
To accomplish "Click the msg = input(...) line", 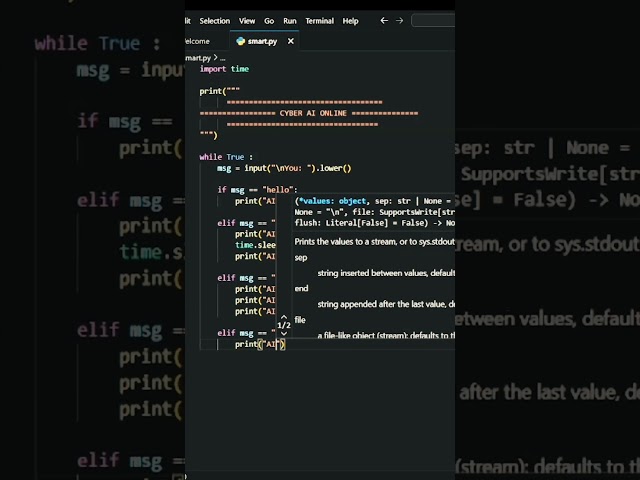I will (284, 168).
